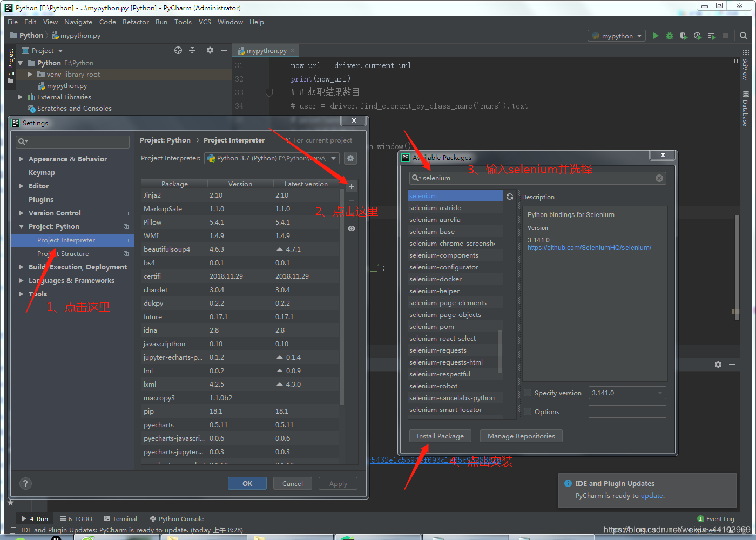Image resolution: width=756 pixels, height=540 pixels.
Task: Click the Debug bug icon in toolbar
Action: 670,36
